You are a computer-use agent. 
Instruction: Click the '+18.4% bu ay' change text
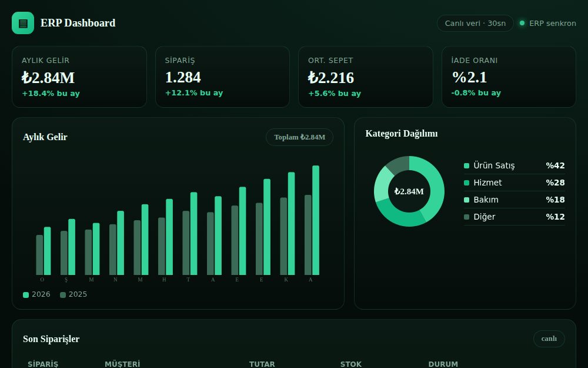[x=51, y=94]
